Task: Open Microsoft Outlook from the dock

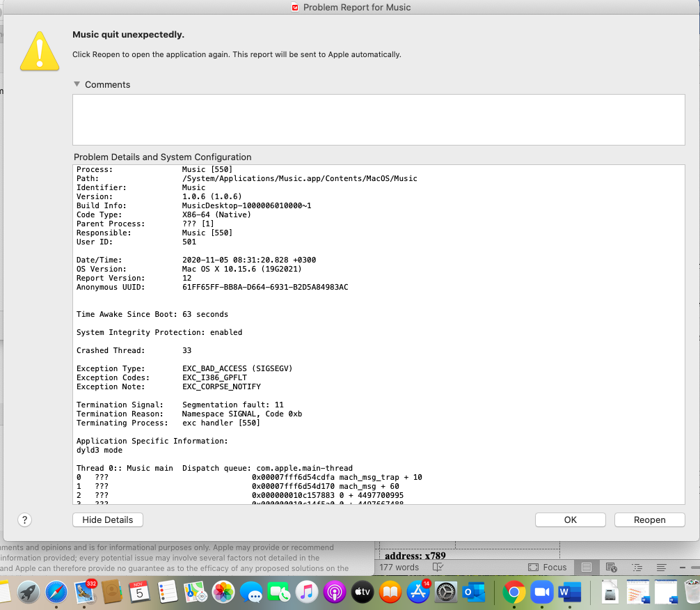Action: click(x=474, y=593)
